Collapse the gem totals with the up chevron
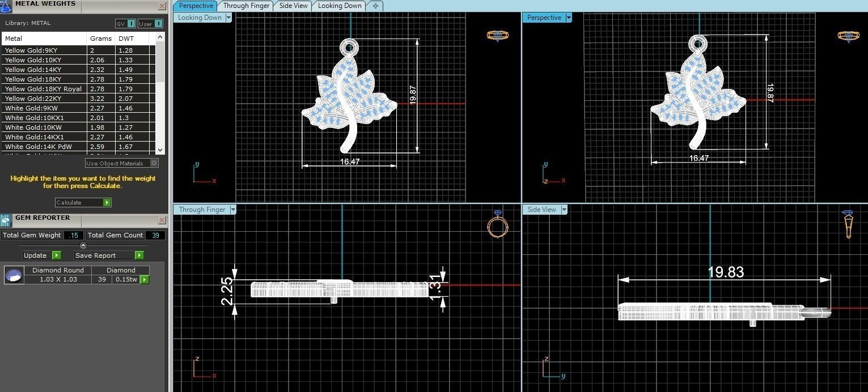This screenshot has height=392, width=868. pos(83,245)
